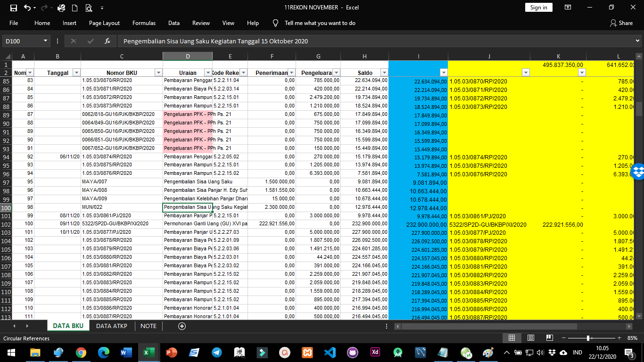Open the Formulas ribbon tab
Screen dimensions: 644x362
click(x=144, y=23)
